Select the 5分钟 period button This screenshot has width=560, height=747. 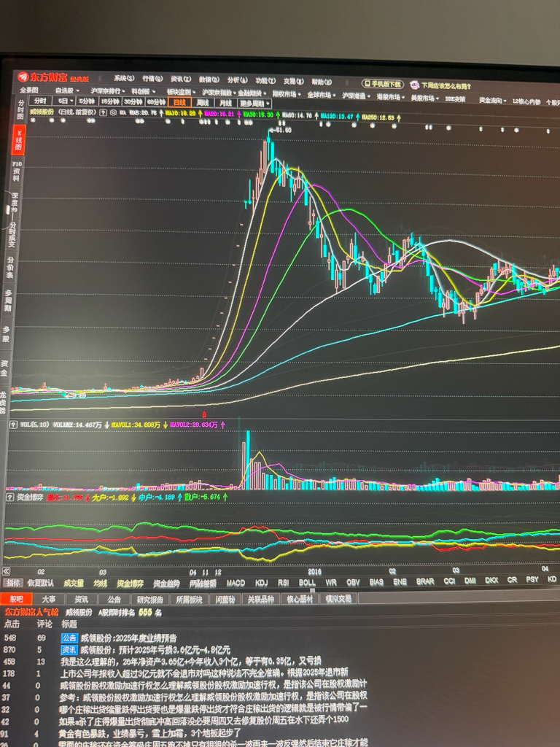(86, 101)
